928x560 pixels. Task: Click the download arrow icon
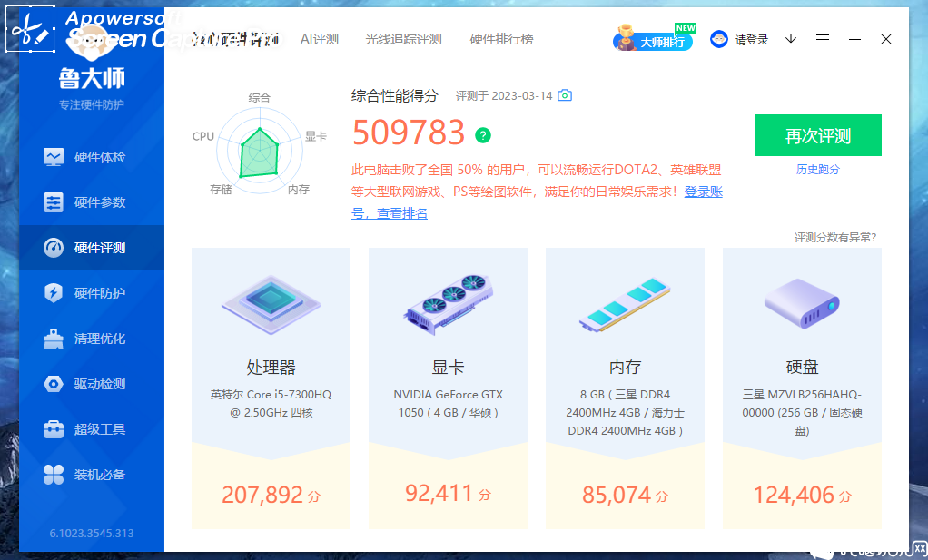[791, 40]
